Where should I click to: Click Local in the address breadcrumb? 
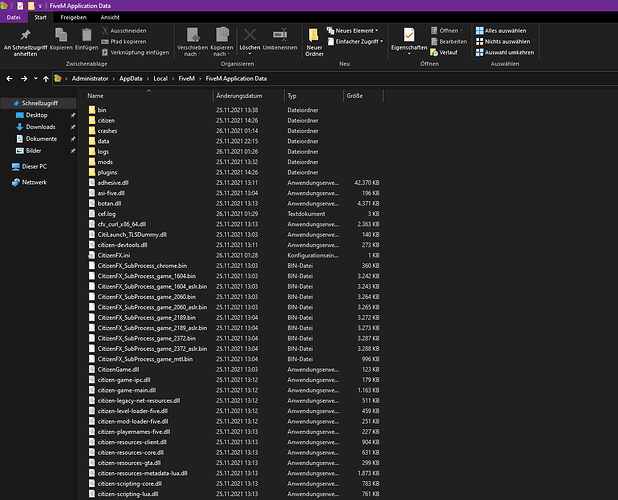tap(160, 79)
